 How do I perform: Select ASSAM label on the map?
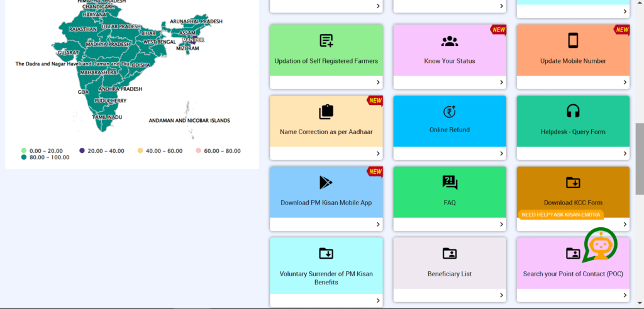(187, 33)
